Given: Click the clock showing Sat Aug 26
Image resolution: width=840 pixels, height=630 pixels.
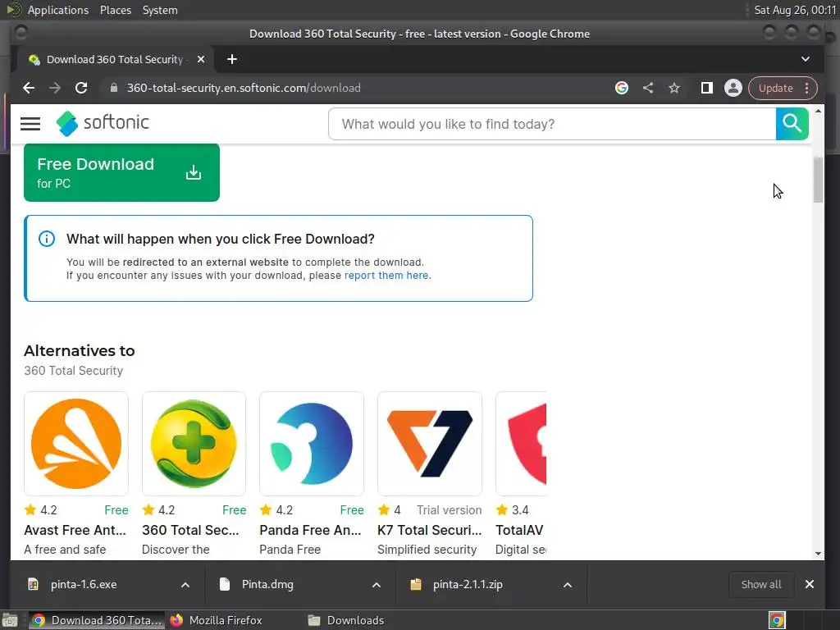Looking at the screenshot, I should coord(795,10).
